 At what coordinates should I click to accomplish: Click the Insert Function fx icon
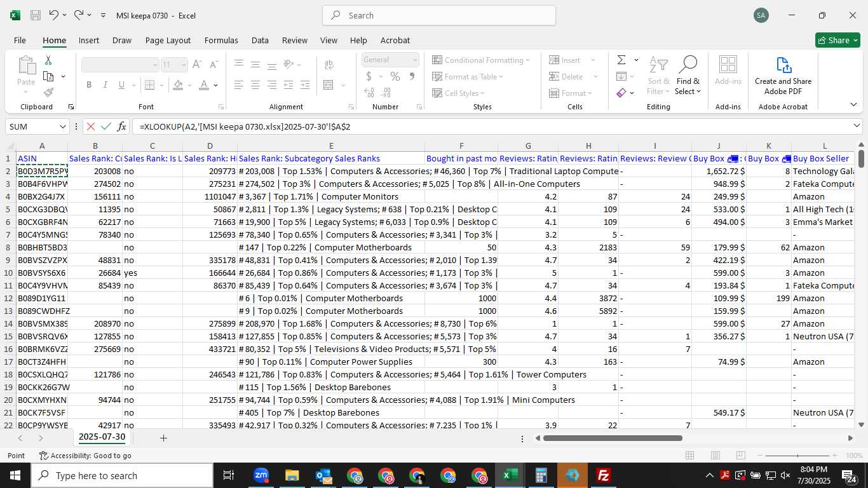click(121, 126)
